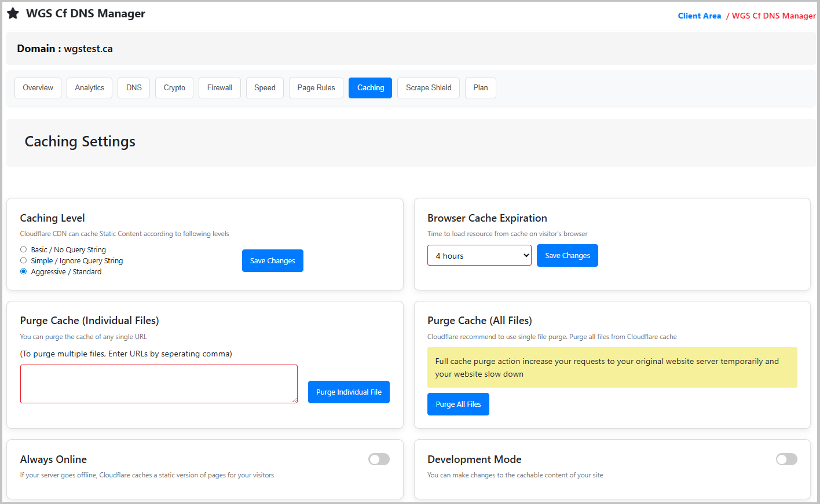Turn on Development Mode switch
Screen dimensions: 820x504
[x=786, y=459]
